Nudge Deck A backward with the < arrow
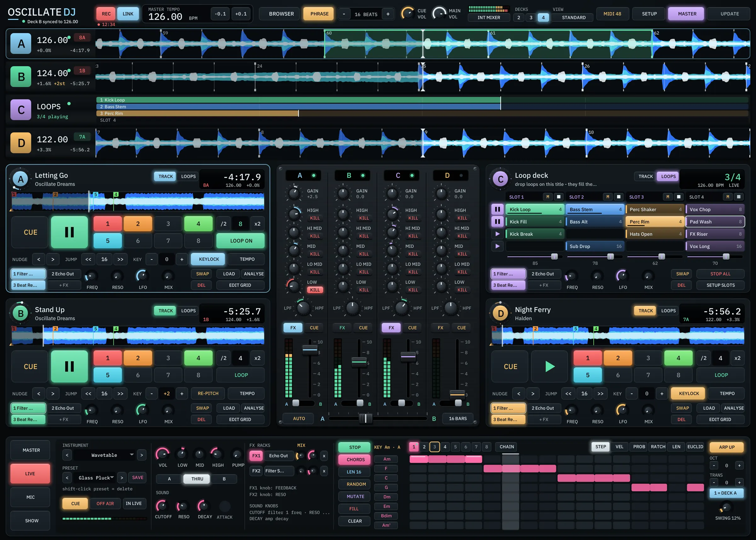 pos(39,259)
